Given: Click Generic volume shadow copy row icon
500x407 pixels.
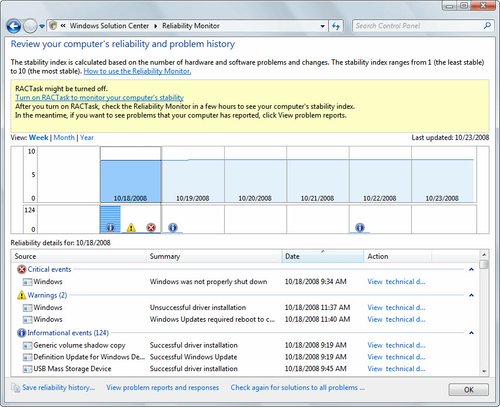Looking at the screenshot, I should click(x=27, y=345).
